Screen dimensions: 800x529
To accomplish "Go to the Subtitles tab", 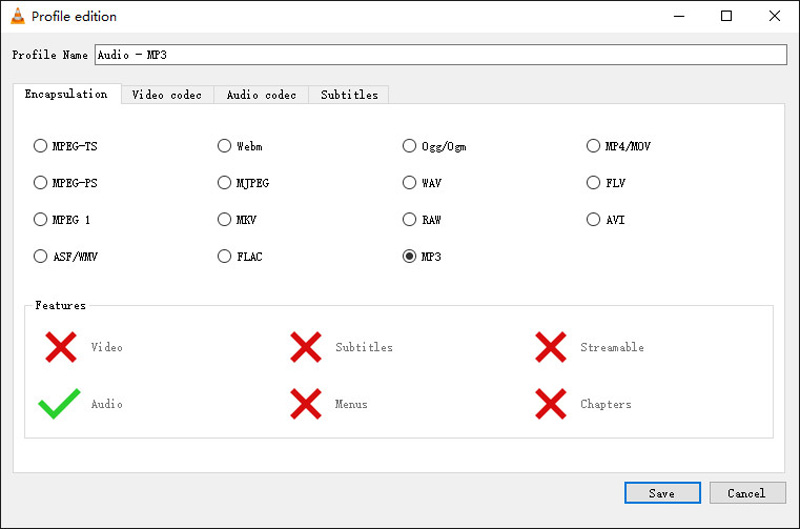I will [x=349, y=95].
